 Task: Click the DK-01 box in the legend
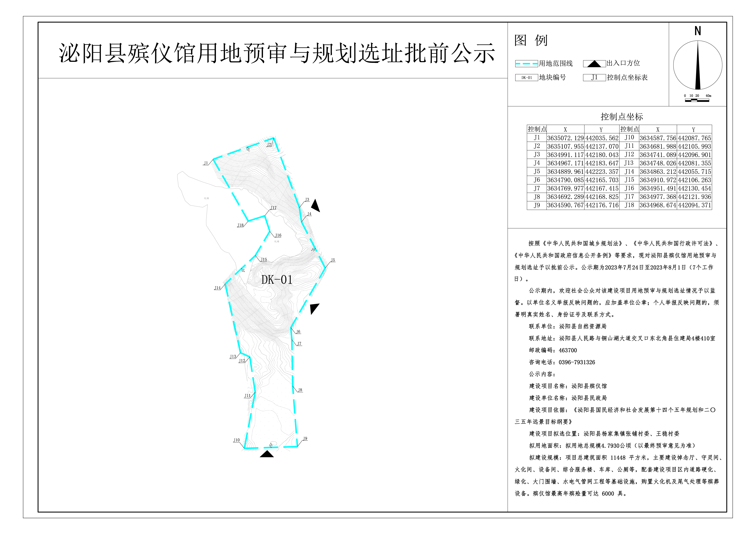(x=526, y=78)
